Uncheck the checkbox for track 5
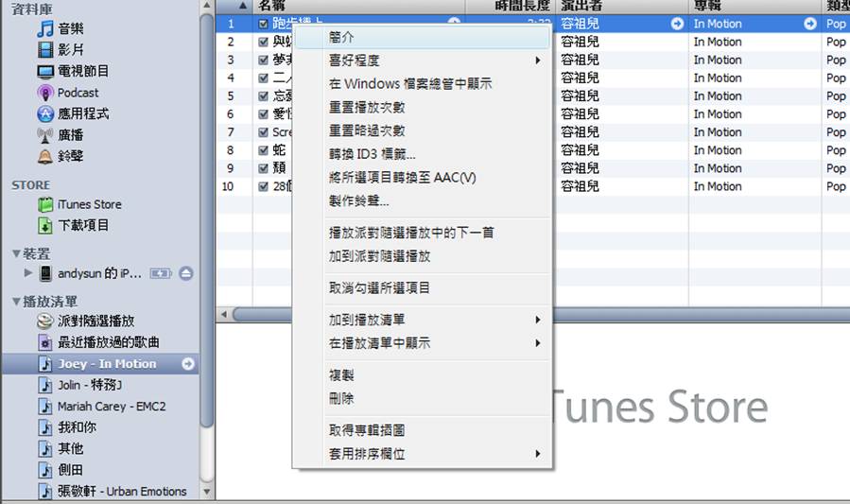The image size is (850, 504). (x=264, y=96)
